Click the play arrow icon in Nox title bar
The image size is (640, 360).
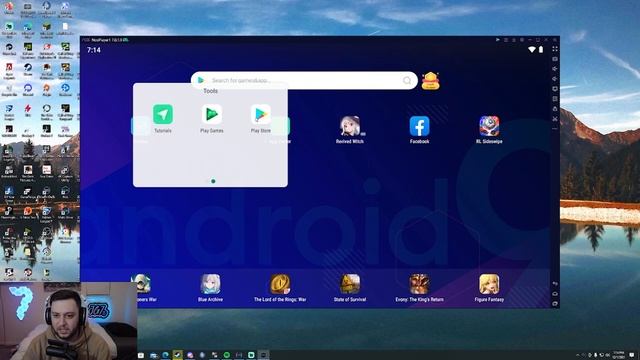click(498, 40)
